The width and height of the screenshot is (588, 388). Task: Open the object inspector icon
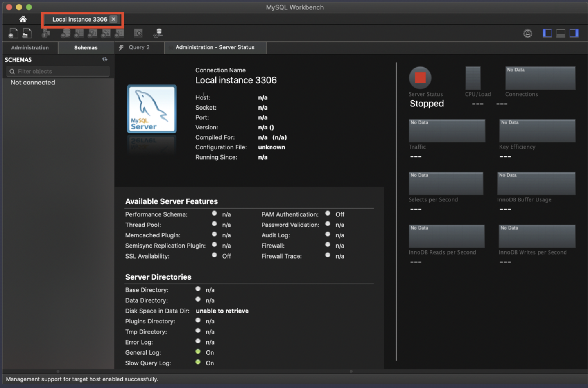[x=46, y=34]
